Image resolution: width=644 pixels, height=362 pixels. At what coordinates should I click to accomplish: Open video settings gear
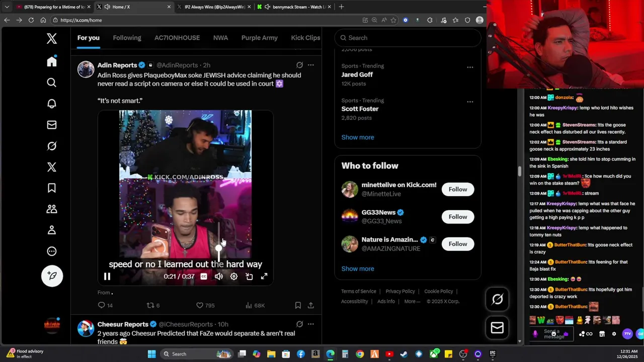[234, 277]
